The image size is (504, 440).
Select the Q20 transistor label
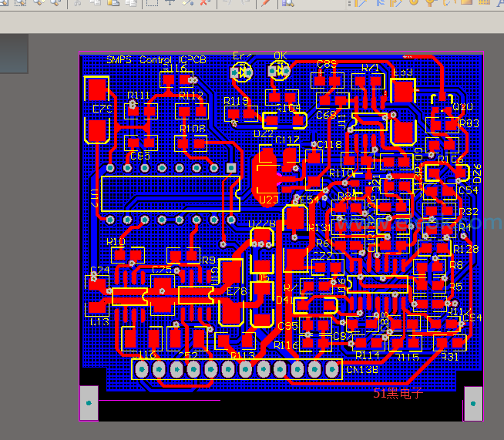[x=462, y=106]
